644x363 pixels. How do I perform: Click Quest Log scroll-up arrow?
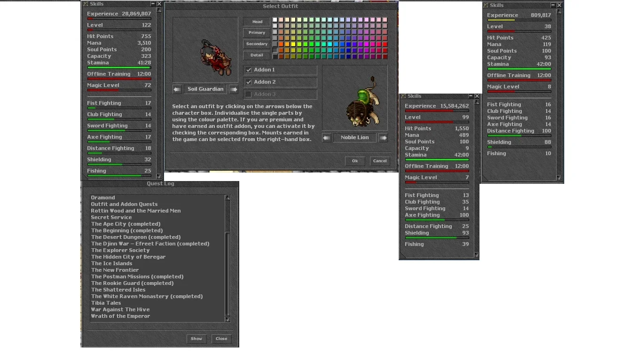point(228,198)
